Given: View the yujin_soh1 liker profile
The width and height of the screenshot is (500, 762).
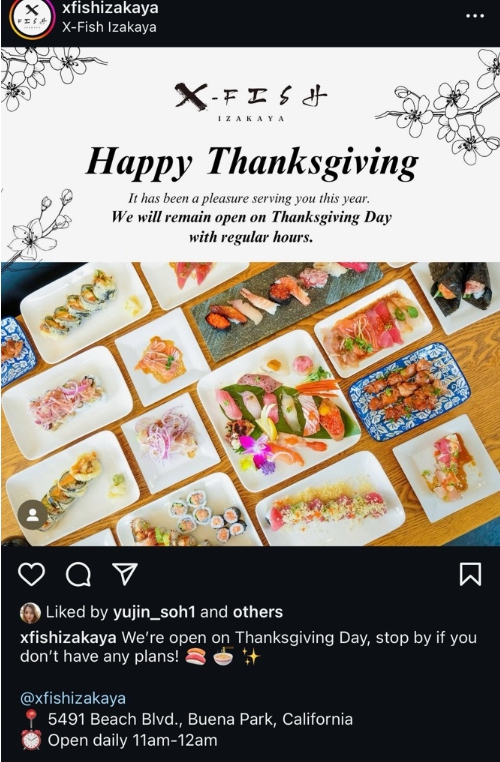Looking at the screenshot, I should pyautogui.click(x=154, y=612).
